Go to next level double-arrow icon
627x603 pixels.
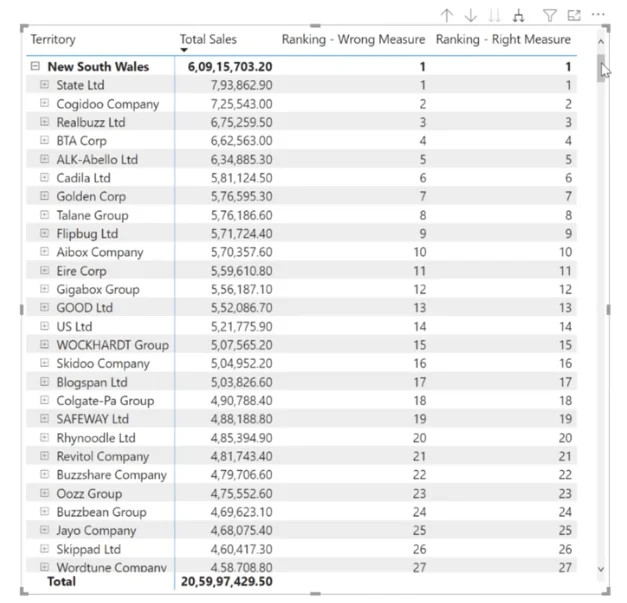495,16
